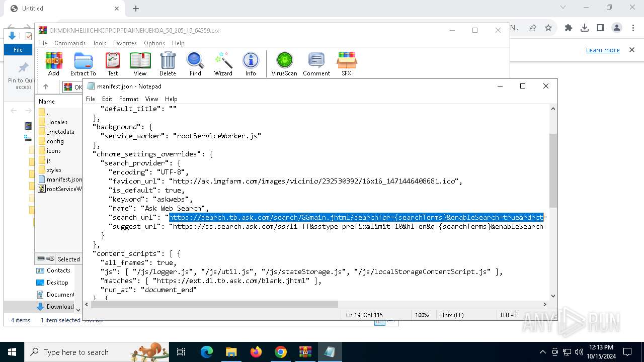The height and width of the screenshot is (362, 644).
Task: Open WinRAR Options menu
Action: [154, 43]
